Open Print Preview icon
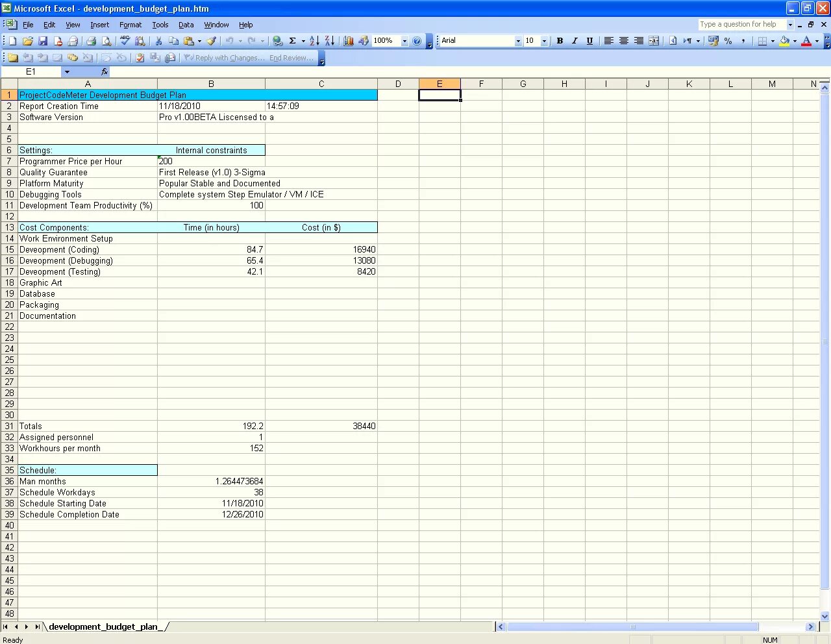 click(106, 41)
